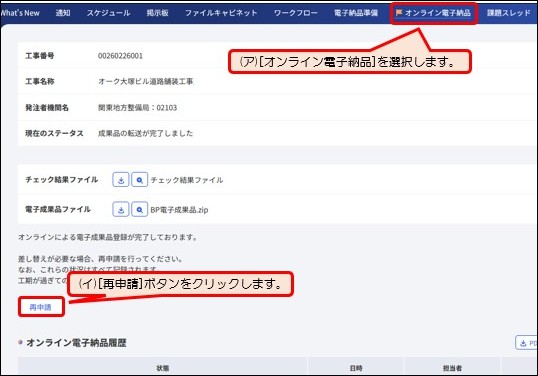Click the PDF download button beside history heading
The image size is (538, 376).
[x=527, y=343]
